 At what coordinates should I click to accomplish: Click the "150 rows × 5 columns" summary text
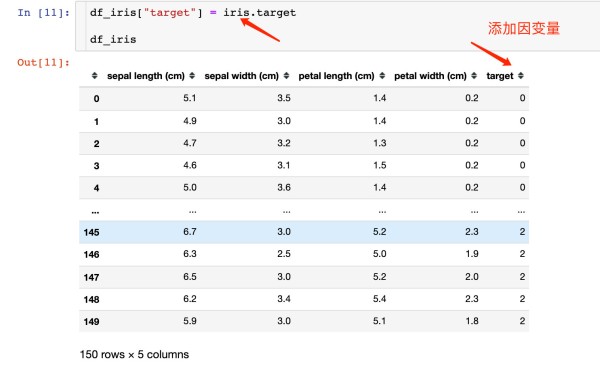coord(134,354)
